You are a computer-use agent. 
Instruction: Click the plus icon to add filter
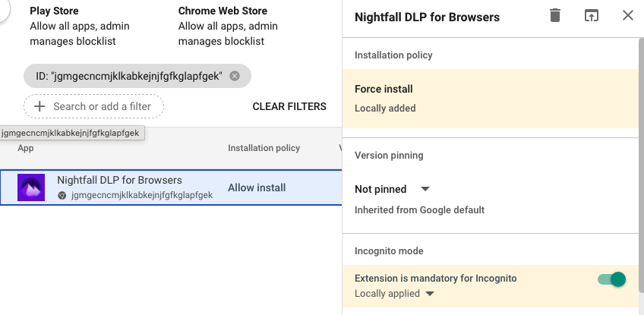coord(39,106)
